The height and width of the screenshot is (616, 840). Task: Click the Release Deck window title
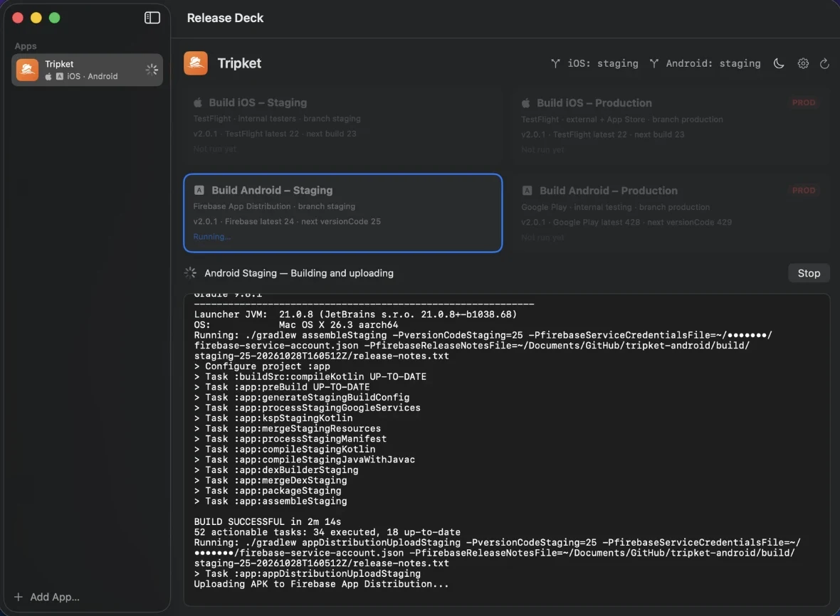coord(225,18)
